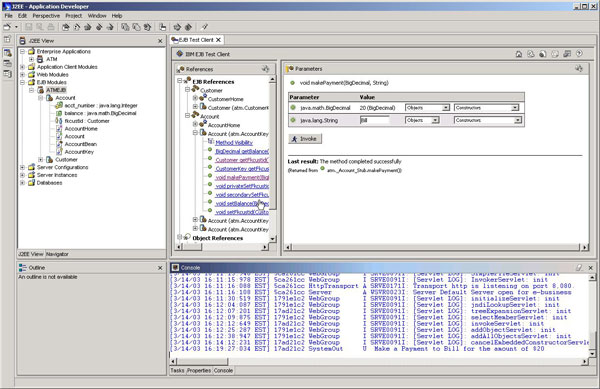Select acct_number : java.lang.Integer field
The height and width of the screenshot is (389, 600).
[x=101, y=106]
